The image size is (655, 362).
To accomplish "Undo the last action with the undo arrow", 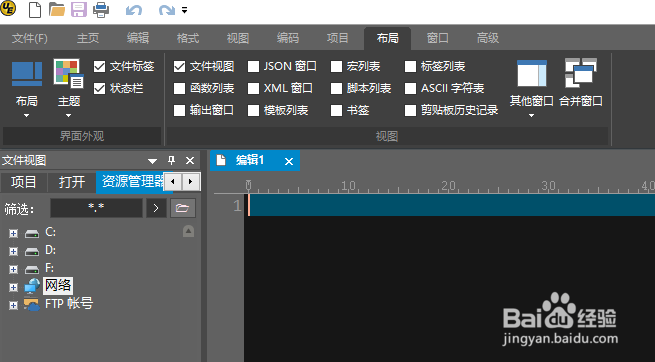I will click(x=134, y=10).
